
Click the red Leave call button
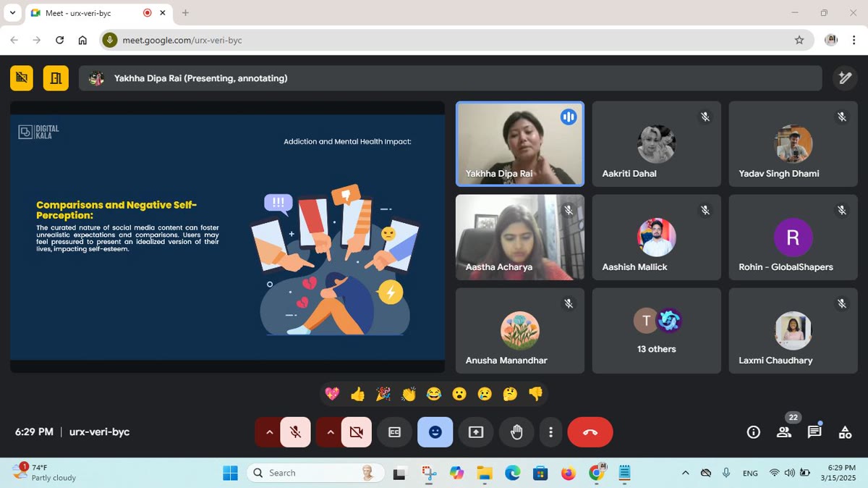click(590, 432)
